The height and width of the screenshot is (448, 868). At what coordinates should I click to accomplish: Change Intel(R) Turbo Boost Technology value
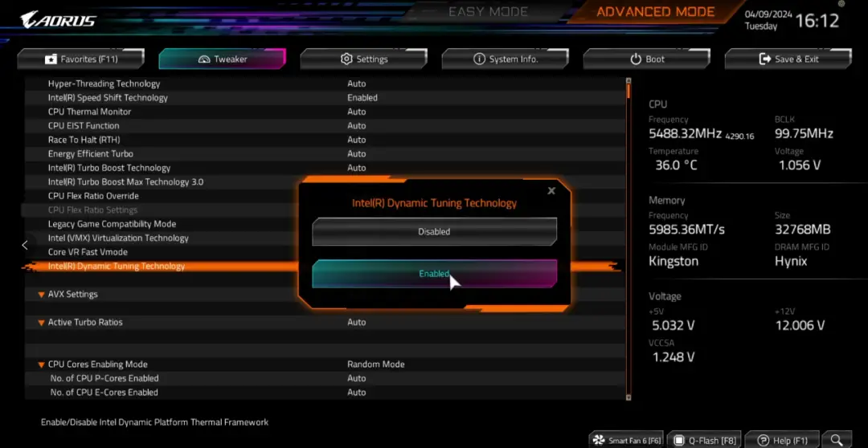[x=357, y=168]
